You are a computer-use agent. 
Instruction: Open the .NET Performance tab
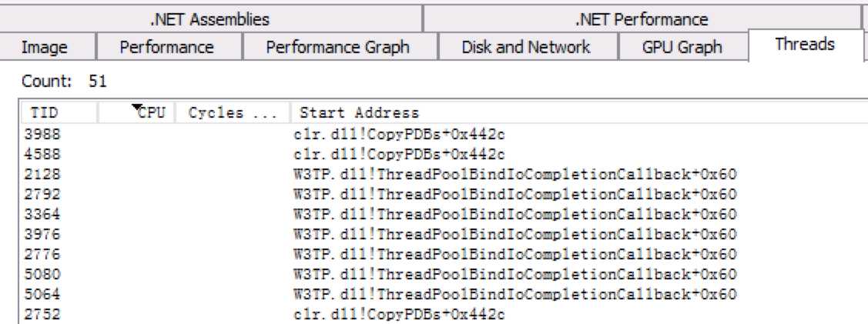[641, 18]
